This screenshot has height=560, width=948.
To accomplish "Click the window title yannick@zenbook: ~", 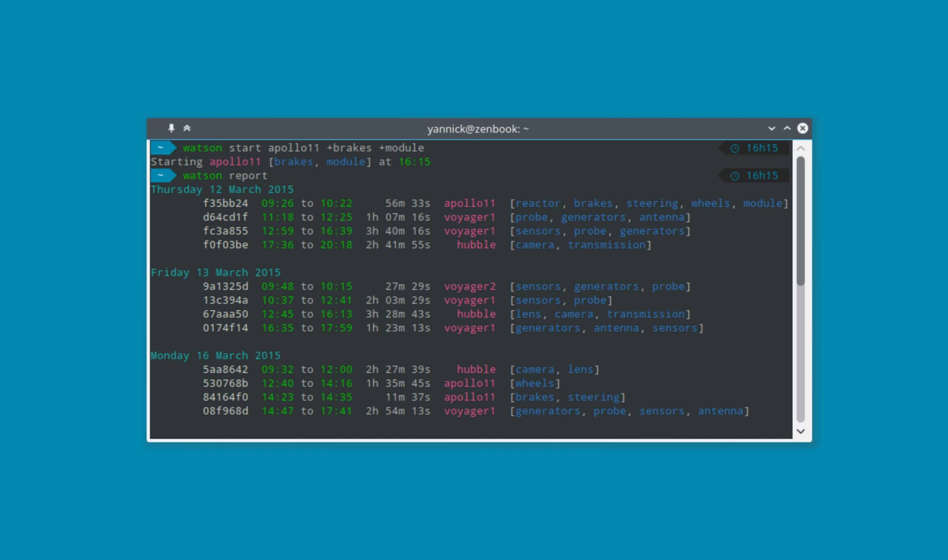I will pyautogui.click(x=478, y=129).
